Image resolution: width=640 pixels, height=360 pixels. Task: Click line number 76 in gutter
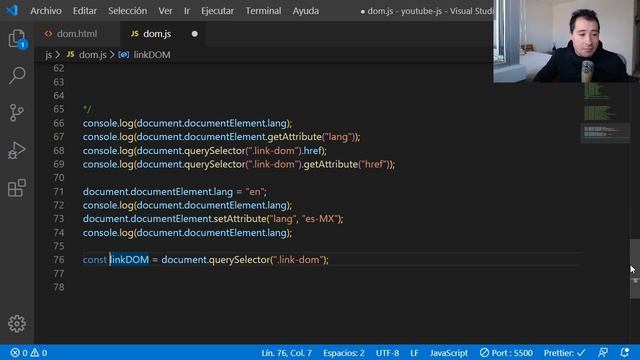click(x=58, y=260)
